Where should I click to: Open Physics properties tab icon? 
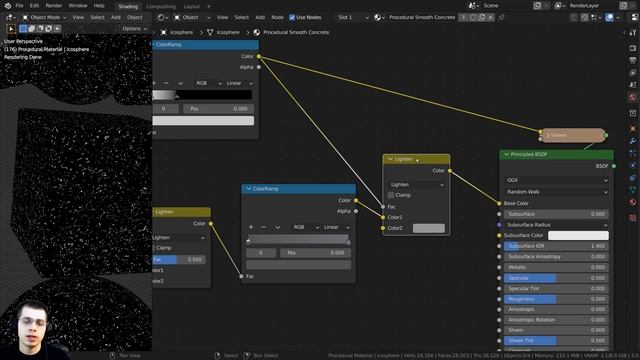tap(633, 166)
